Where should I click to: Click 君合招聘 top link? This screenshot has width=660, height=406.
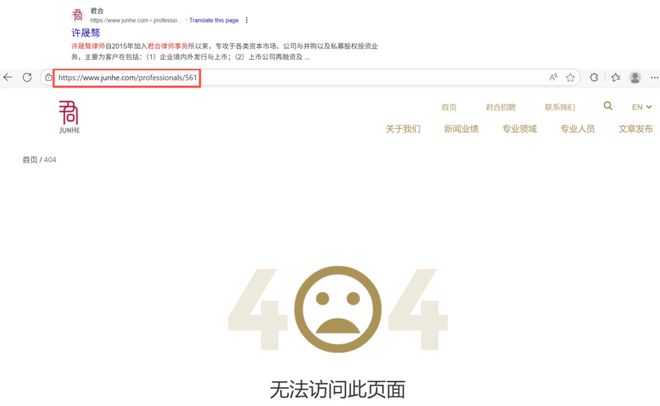click(x=500, y=107)
